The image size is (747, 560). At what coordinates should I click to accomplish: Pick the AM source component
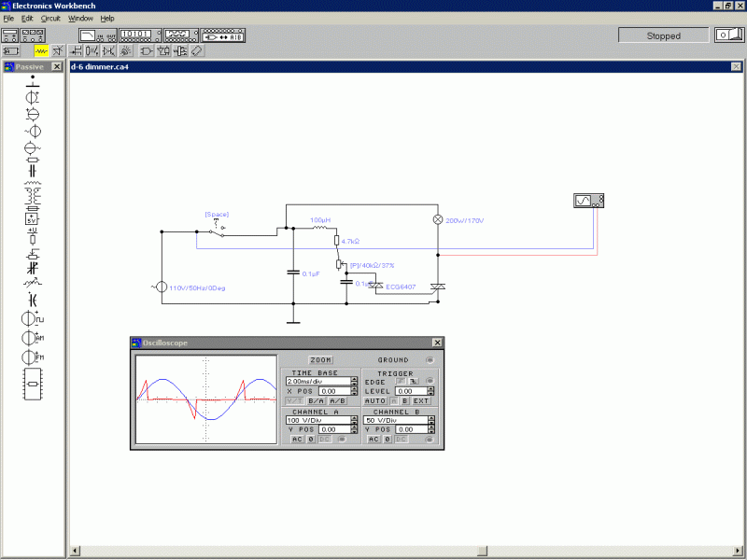[33, 338]
